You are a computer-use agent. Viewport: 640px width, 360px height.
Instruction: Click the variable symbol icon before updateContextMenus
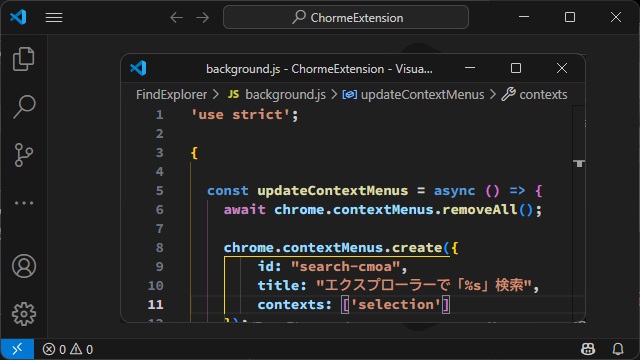click(x=349, y=95)
